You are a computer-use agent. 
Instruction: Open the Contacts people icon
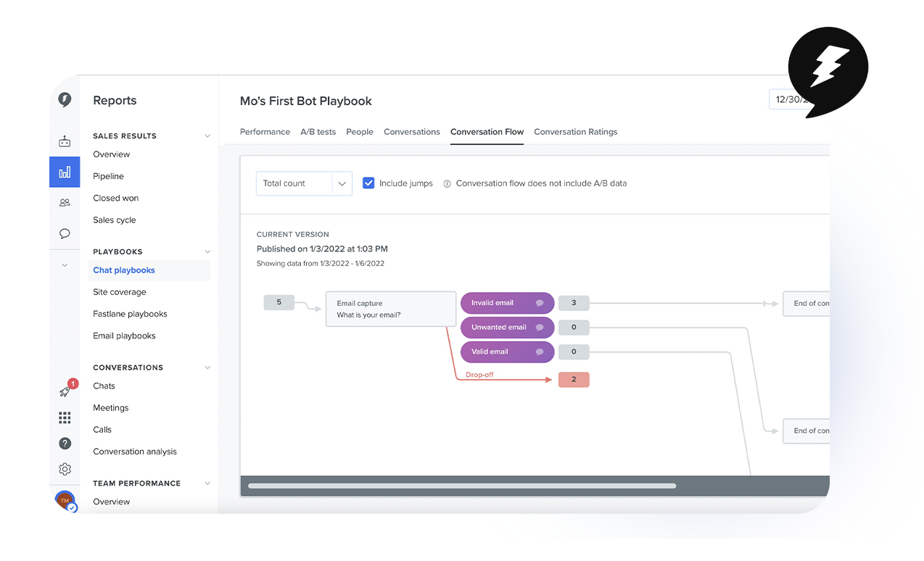[65, 203]
